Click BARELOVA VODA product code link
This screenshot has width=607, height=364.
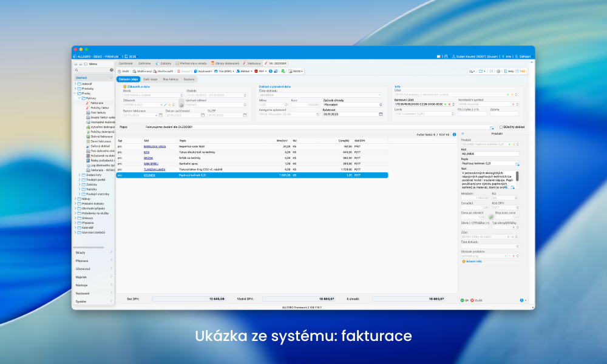pos(155,147)
